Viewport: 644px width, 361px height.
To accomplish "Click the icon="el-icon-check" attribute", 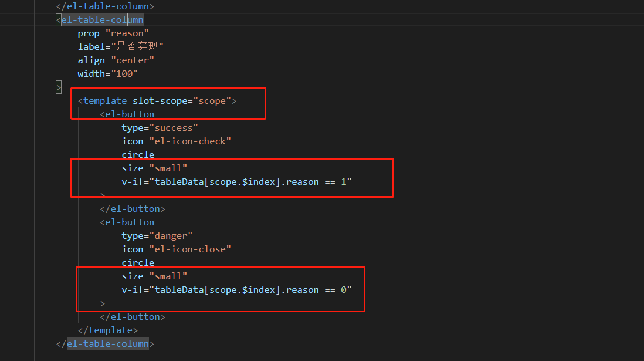I will (176, 141).
